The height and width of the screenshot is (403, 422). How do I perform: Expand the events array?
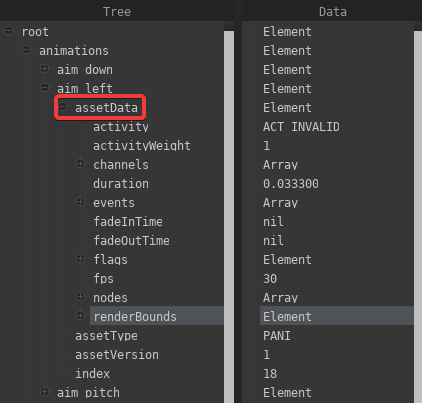(x=80, y=202)
